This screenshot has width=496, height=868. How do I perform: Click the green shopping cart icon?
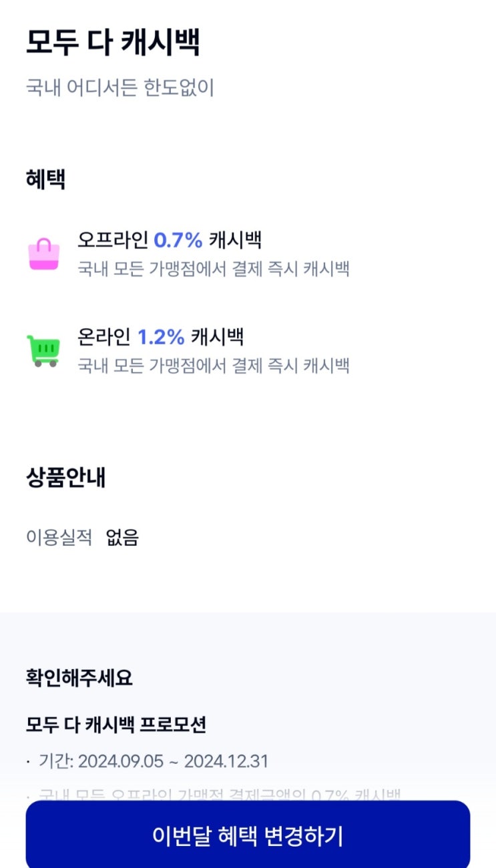point(44,350)
